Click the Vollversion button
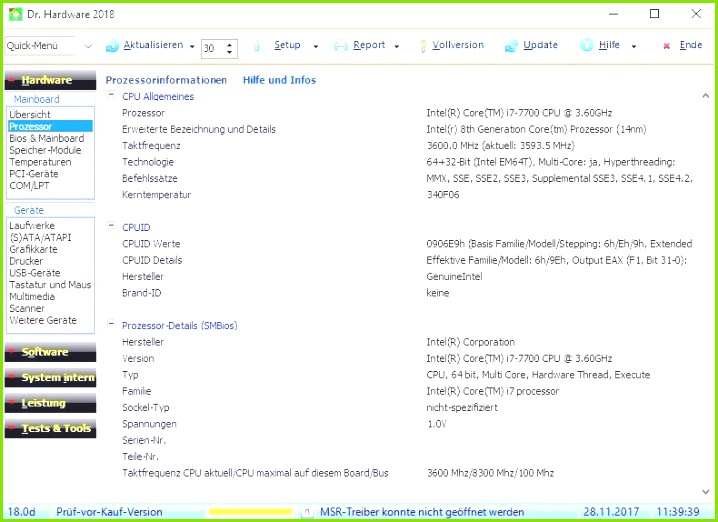The width and height of the screenshot is (718, 522). (x=458, y=45)
